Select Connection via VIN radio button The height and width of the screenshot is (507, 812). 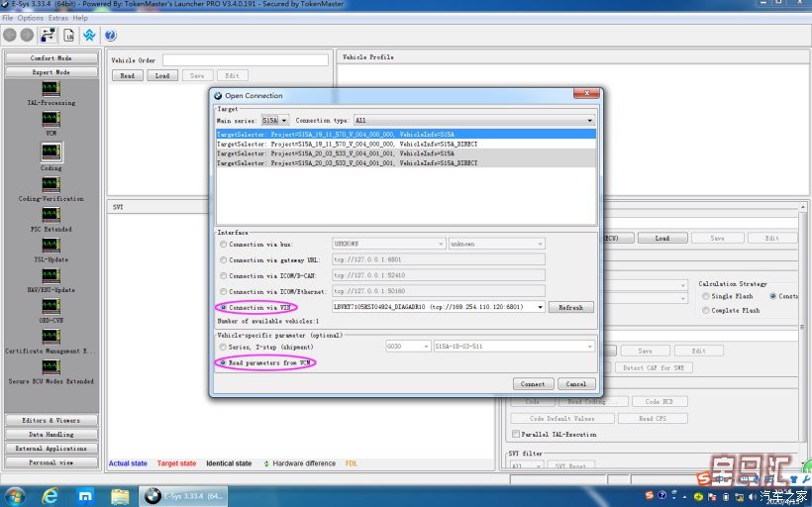(x=223, y=307)
